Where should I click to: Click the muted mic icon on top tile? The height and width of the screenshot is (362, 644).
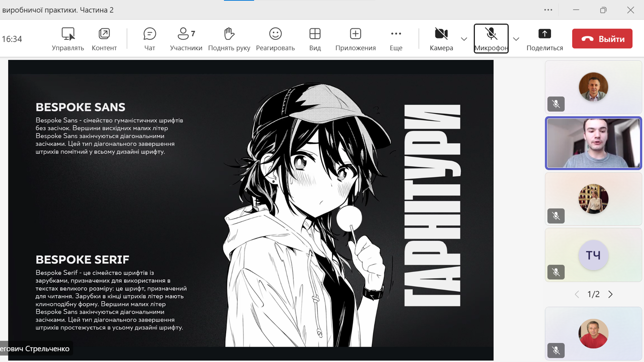556,104
